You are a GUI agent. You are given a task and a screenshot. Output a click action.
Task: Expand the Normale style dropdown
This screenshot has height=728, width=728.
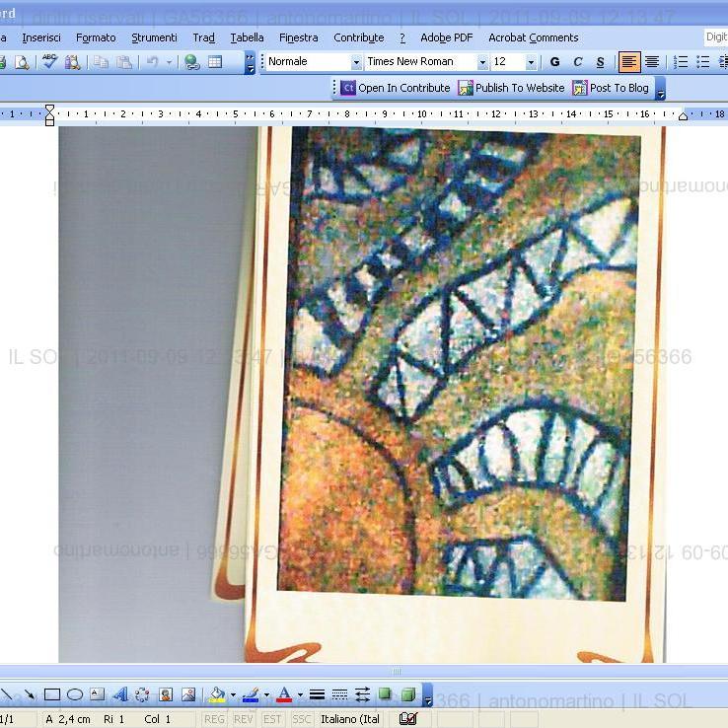coord(356,62)
